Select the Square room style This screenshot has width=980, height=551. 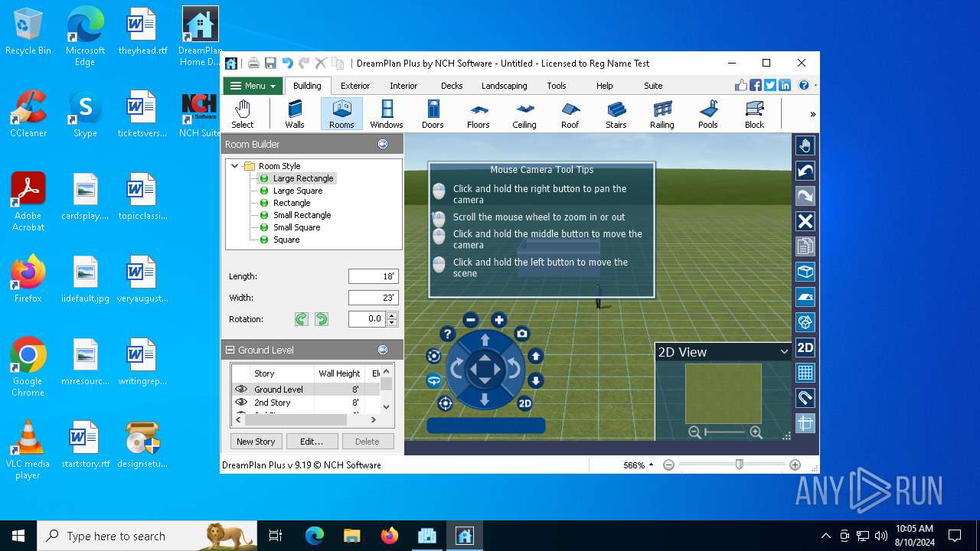point(286,240)
